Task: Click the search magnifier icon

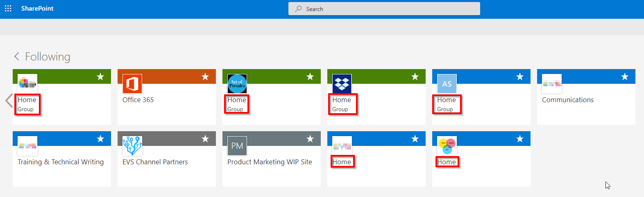Action: coord(299,9)
